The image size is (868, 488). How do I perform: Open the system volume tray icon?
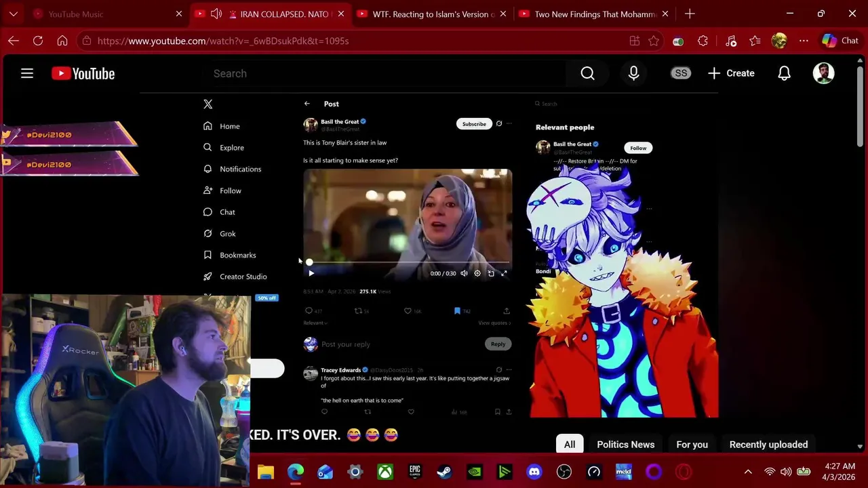[x=786, y=472]
